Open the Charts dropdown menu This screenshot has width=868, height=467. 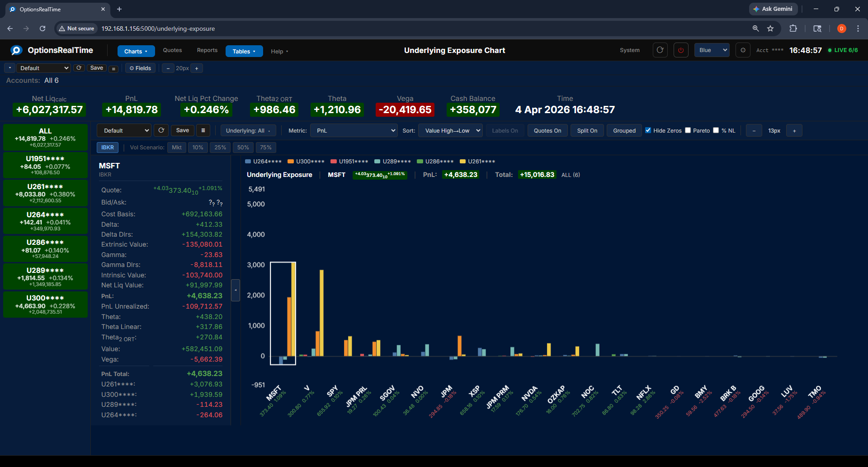[x=136, y=51]
